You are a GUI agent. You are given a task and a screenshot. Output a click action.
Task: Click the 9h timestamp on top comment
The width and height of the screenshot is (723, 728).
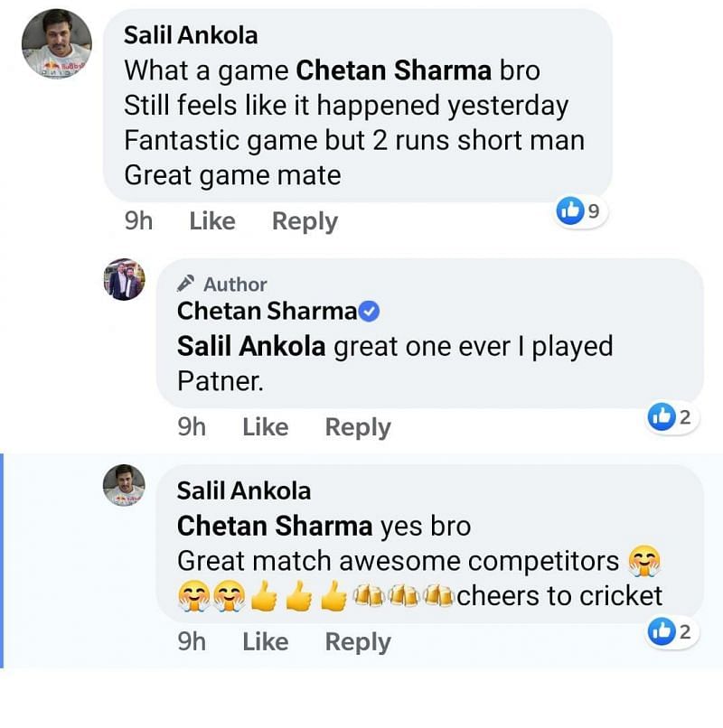138,221
